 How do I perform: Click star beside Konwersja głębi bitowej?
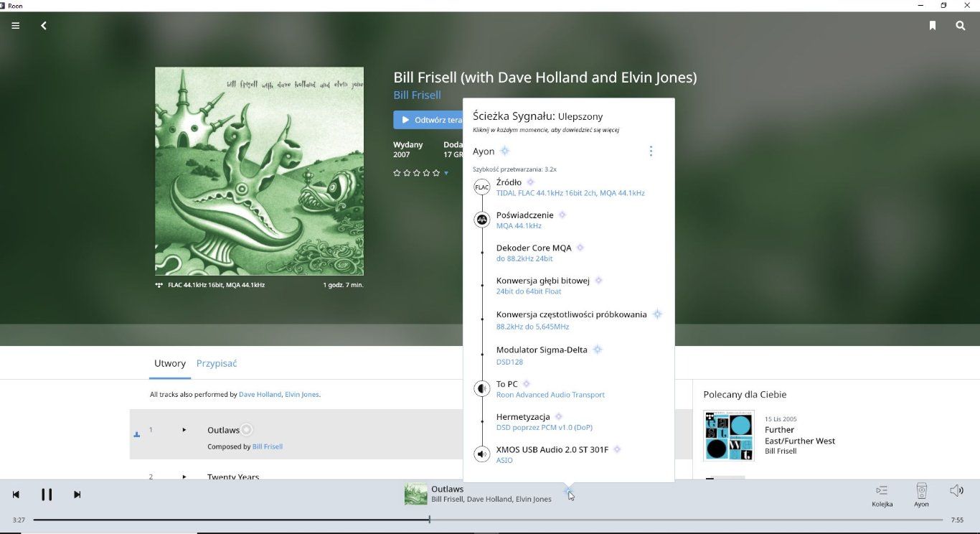click(598, 281)
